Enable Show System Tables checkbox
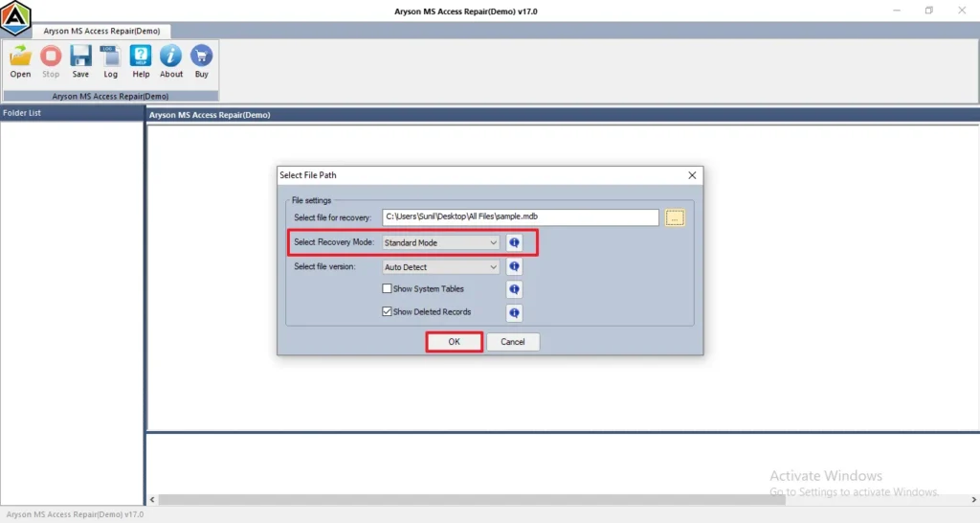The width and height of the screenshot is (980, 523). tap(387, 289)
